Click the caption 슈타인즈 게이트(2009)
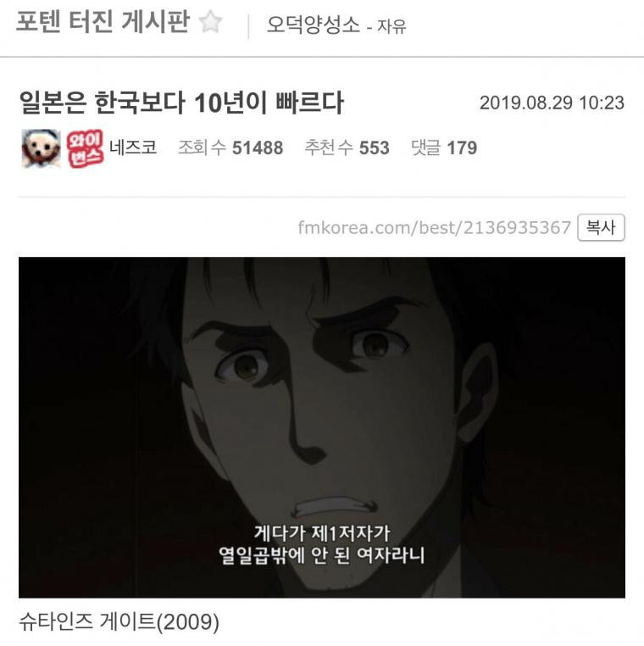This screenshot has width=644, height=646. 119,621
